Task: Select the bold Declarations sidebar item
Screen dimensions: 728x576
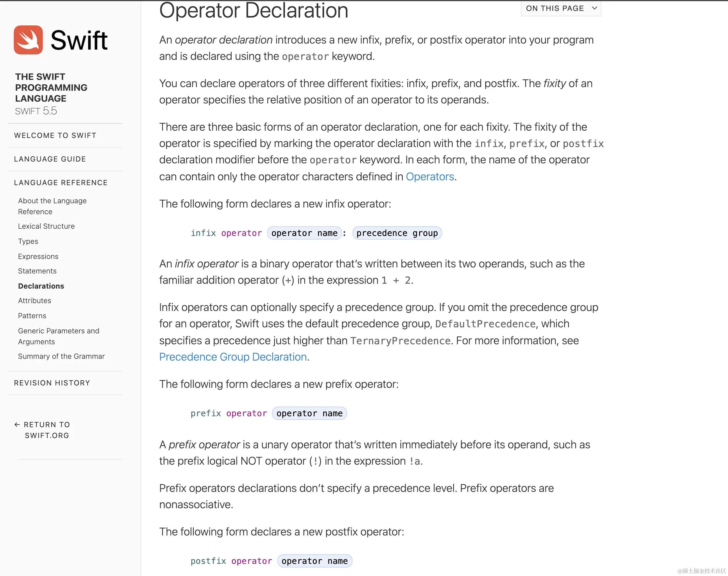Action: point(41,286)
